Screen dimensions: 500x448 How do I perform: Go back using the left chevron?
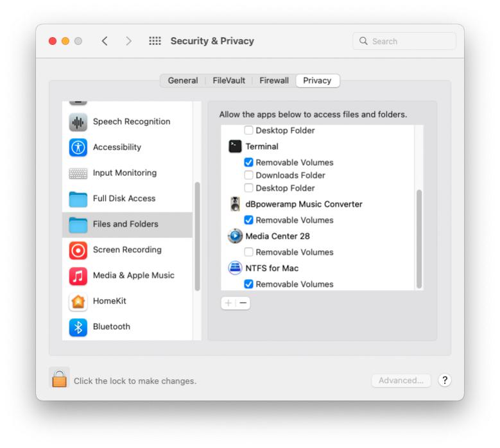coord(105,41)
